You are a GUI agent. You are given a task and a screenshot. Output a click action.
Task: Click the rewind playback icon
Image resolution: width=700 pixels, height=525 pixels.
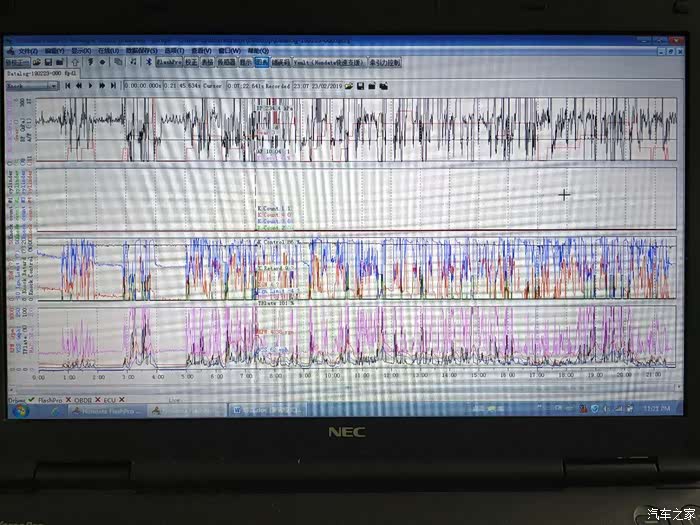point(79,86)
